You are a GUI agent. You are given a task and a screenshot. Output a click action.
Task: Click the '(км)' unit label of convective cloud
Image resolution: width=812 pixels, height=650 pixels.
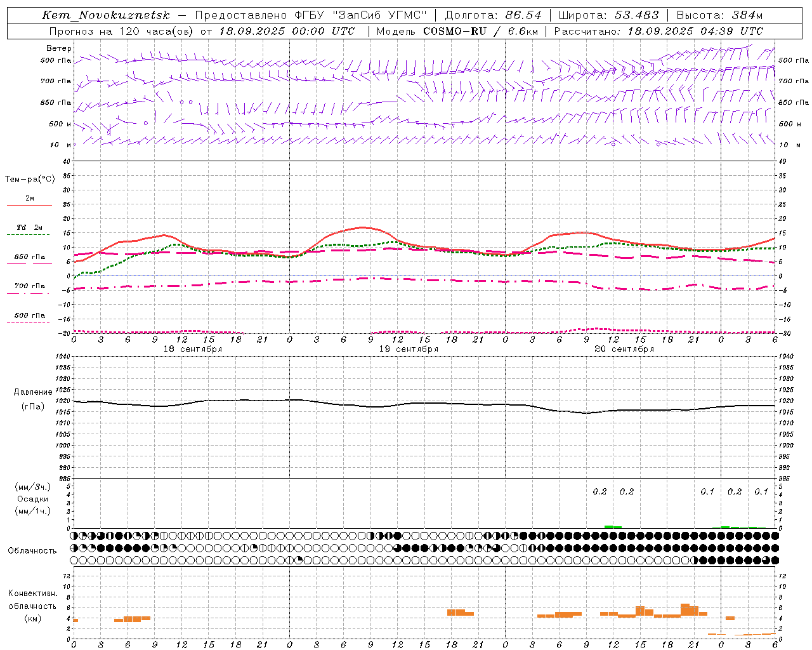(x=32, y=618)
